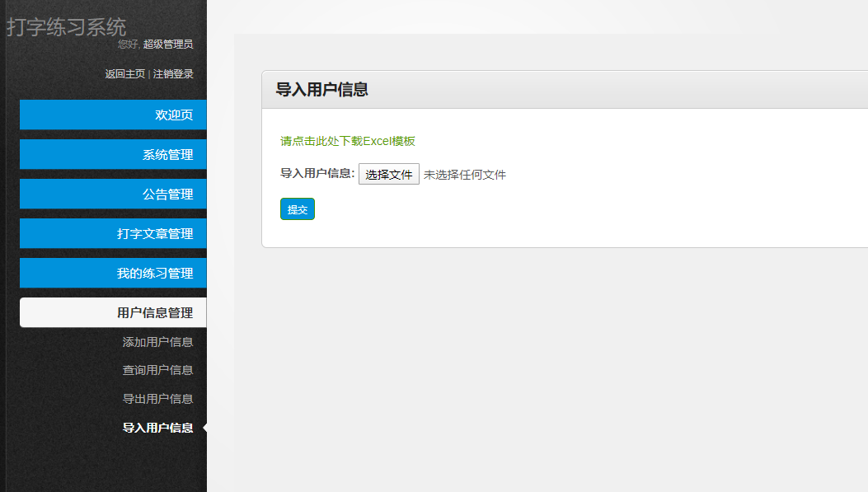
Task: Select 导入用户信息 submenu entry
Action: (157, 428)
